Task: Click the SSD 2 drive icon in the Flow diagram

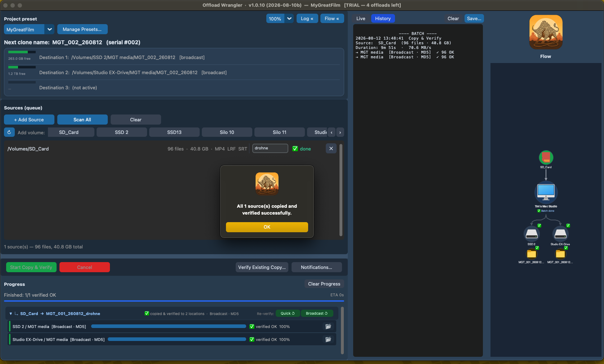Action: [x=532, y=234]
